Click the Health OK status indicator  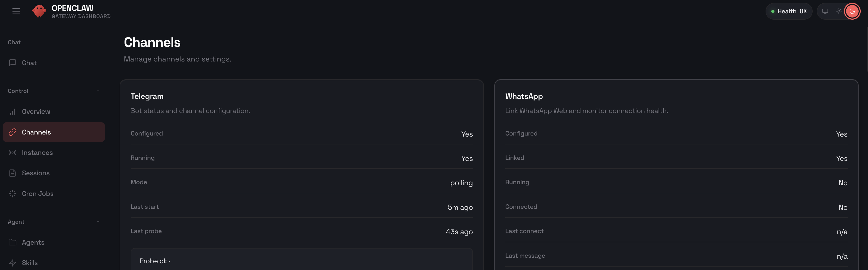tap(789, 11)
